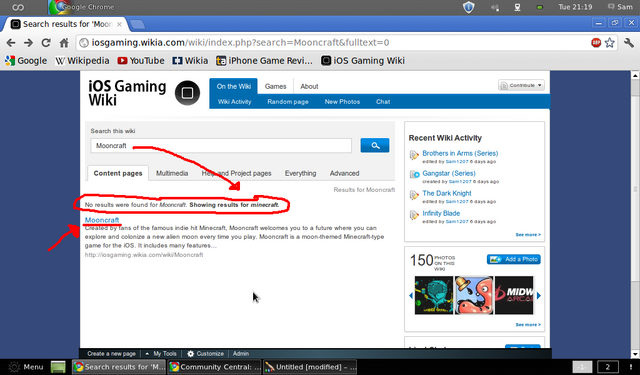
Task: Open the taskbar Menu button
Action: (26, 367)
